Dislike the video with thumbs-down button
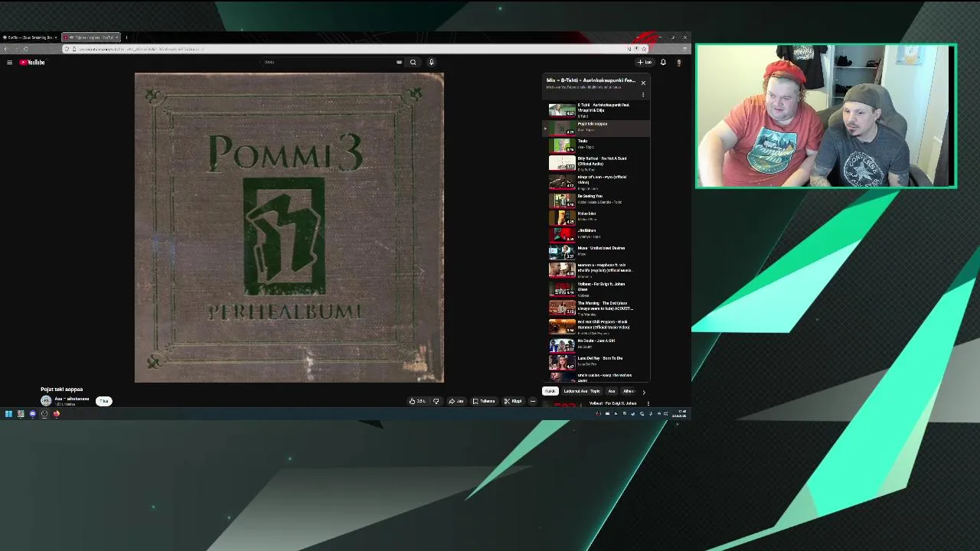Image resolution: width=980 pixels, height=551 pixels. point(436,401)
